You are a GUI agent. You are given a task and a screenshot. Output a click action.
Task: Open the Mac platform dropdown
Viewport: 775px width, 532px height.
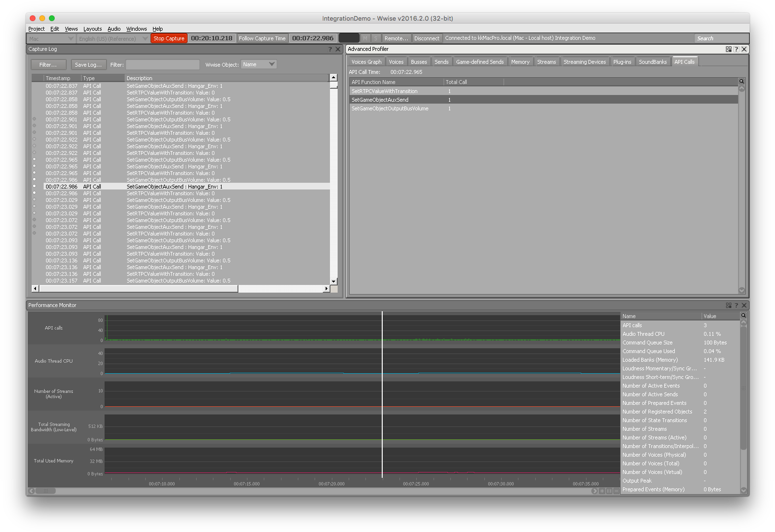[x=51, y=38]
